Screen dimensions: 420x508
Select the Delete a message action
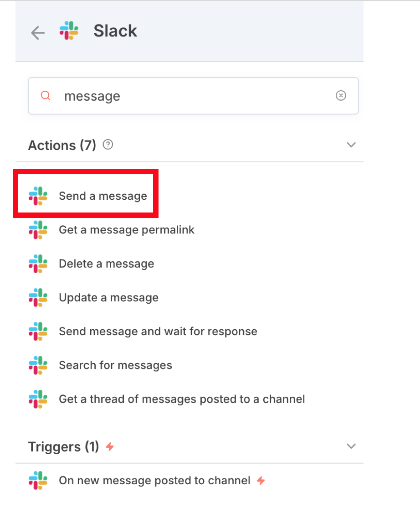(107, 264)
